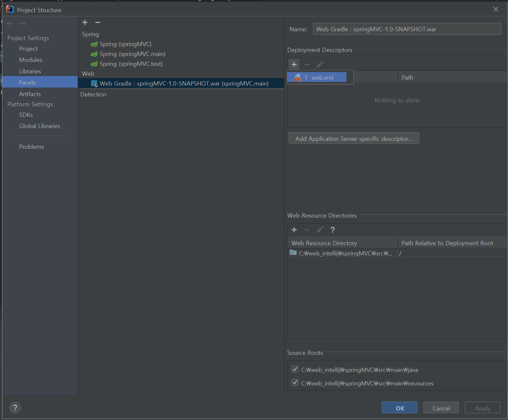Open the Modules settings page
This screenshot has width=508, height=420.
click(x=31, y=60)
